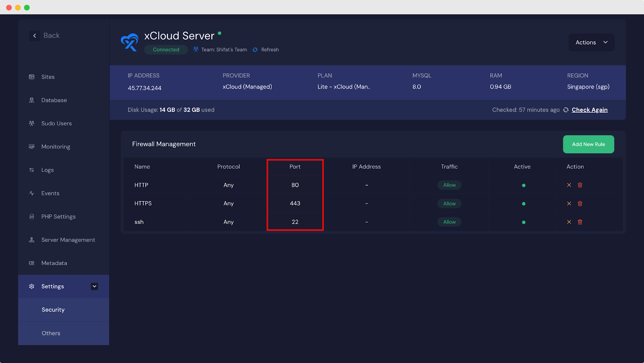Toggle the Active indicator for the ssh rule

point(523,222)
